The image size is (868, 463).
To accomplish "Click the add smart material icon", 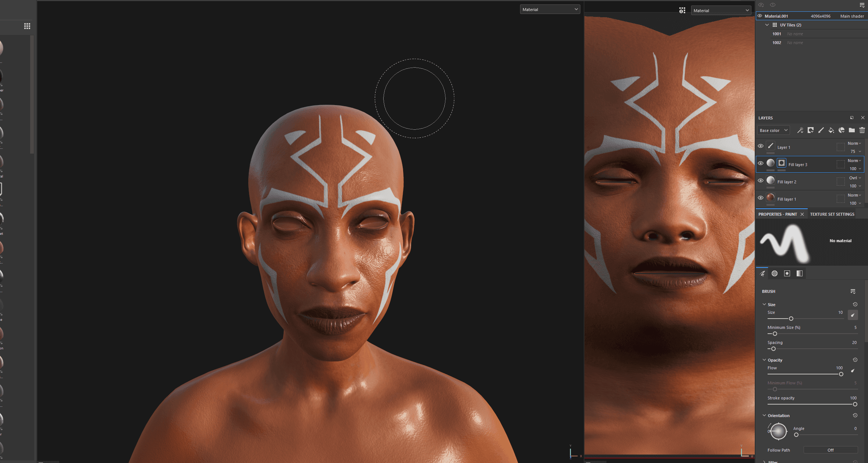I will [841, 130].
